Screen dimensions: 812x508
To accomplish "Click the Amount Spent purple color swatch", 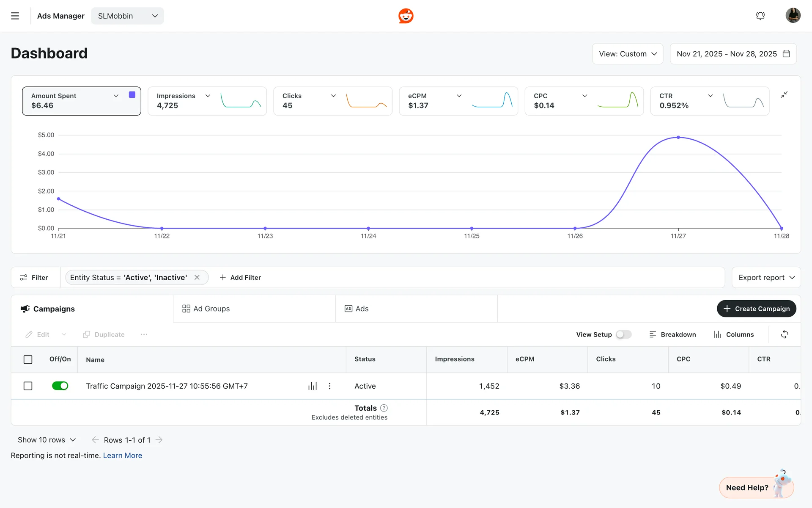I will click(x=132, y=95).
